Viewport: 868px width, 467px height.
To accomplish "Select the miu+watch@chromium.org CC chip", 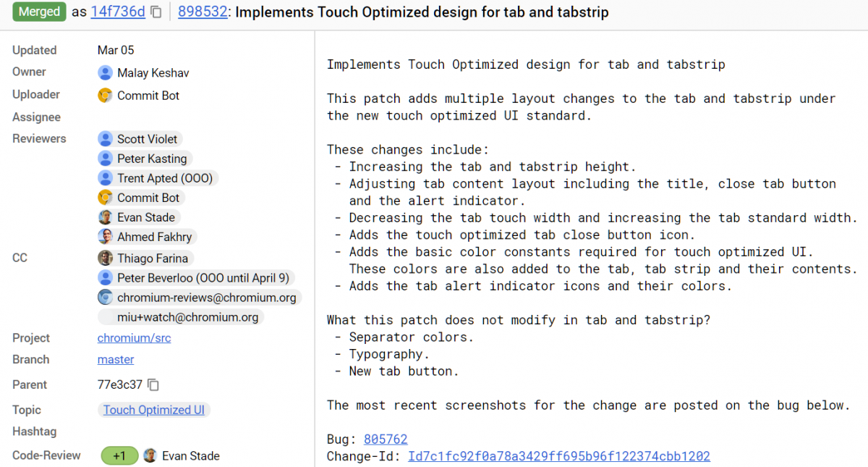I will pos(181,317).
